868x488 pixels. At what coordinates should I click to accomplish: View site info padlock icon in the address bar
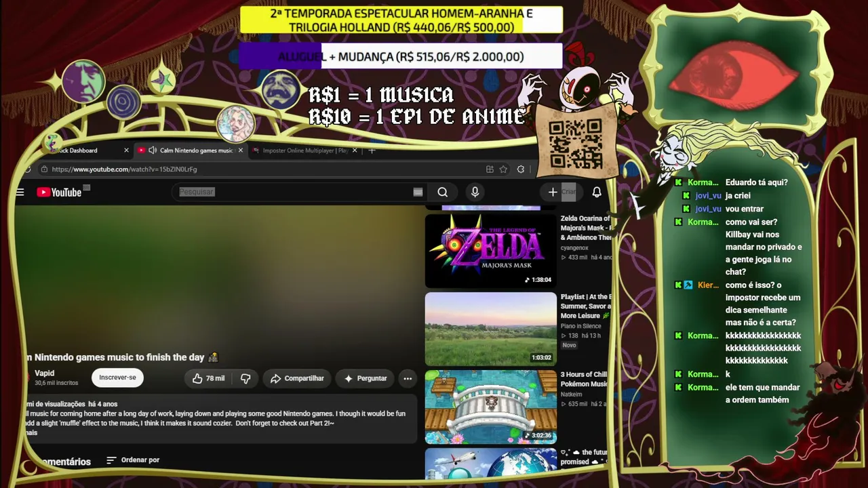[44, 169]
